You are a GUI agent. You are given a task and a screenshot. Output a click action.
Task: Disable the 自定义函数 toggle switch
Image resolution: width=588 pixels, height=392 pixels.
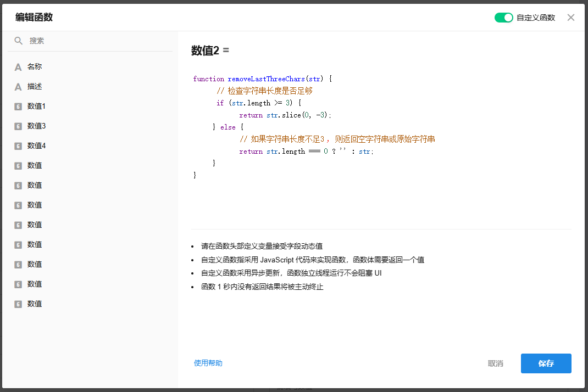[503, 18]
